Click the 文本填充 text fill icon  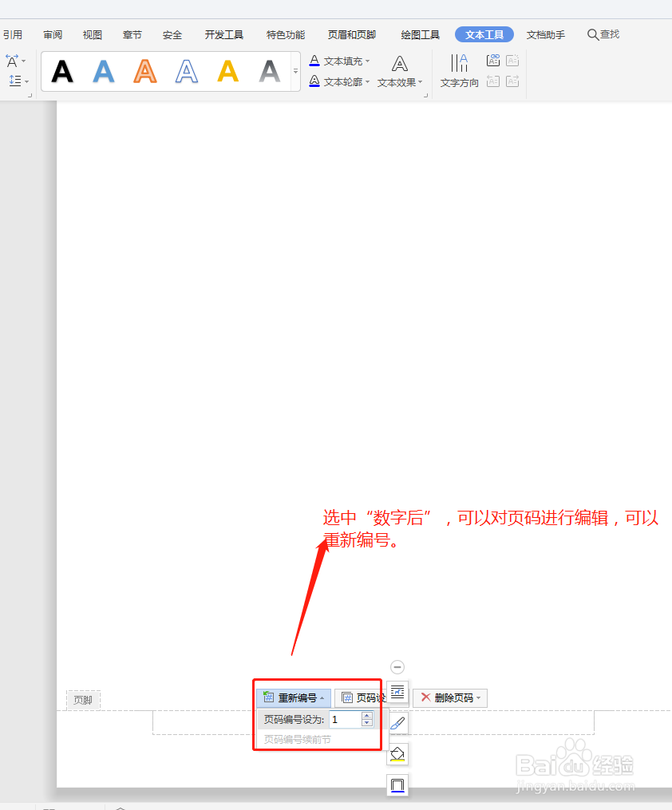[x=314, y=60]
